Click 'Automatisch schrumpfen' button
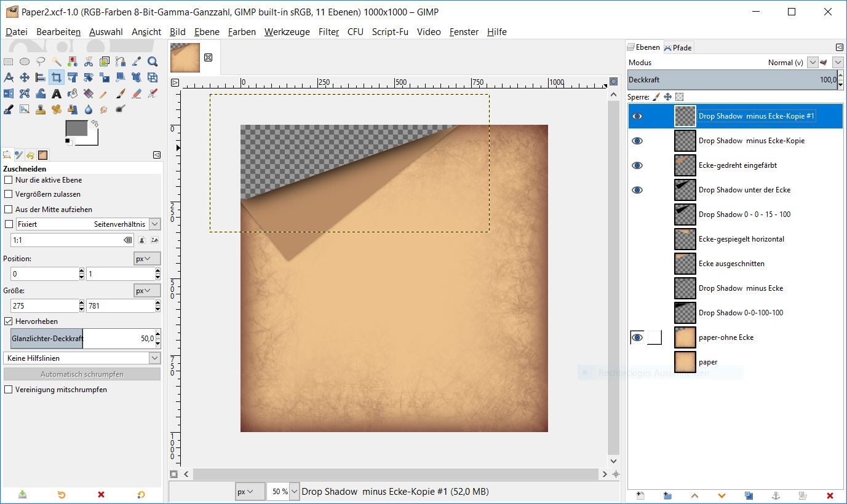 coord(82,374)
